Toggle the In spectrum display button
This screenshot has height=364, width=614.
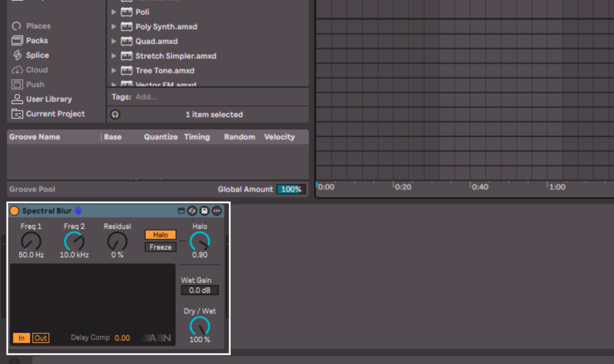[x=21, y=338]
